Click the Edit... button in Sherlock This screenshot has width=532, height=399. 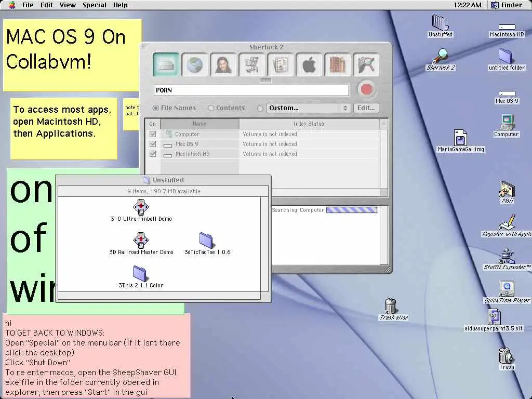[366, 108]
